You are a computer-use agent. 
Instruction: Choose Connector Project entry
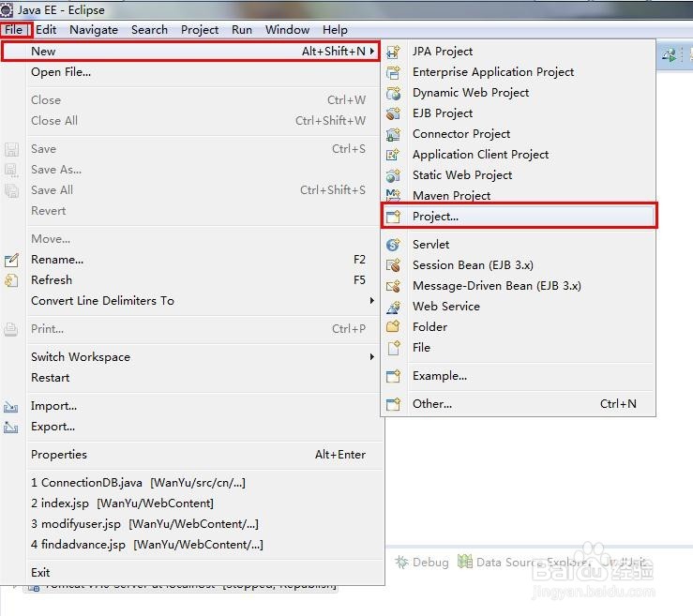(x=518, y=134)
